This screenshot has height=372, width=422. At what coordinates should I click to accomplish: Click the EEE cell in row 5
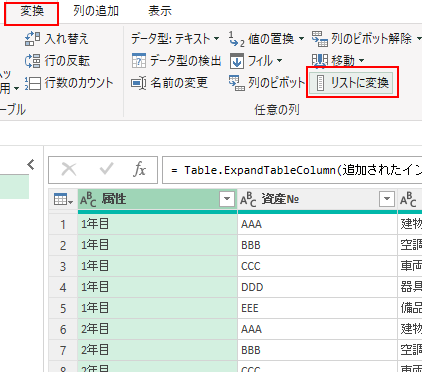point(317,308)
